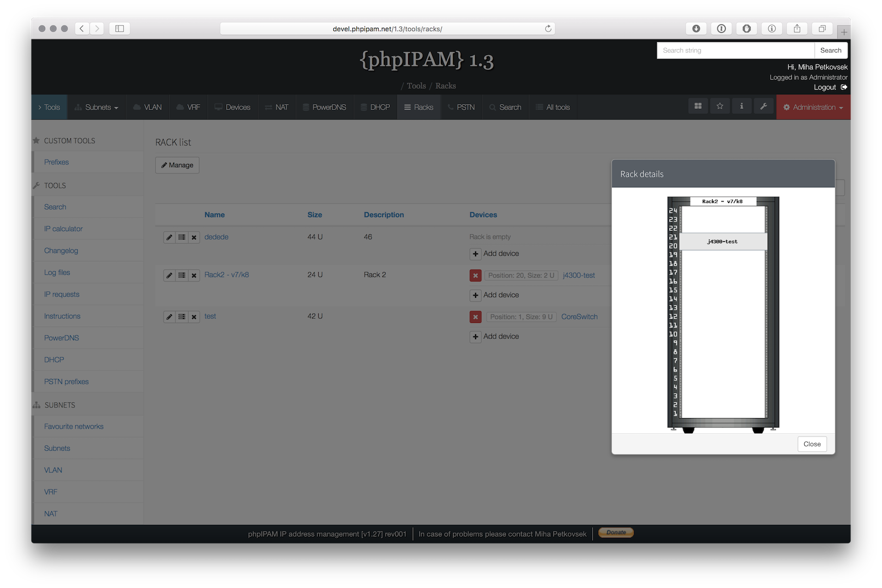Click plus icon under CoreSwitch device row
Screen dimensions: 882x588
tap(476, 336)
